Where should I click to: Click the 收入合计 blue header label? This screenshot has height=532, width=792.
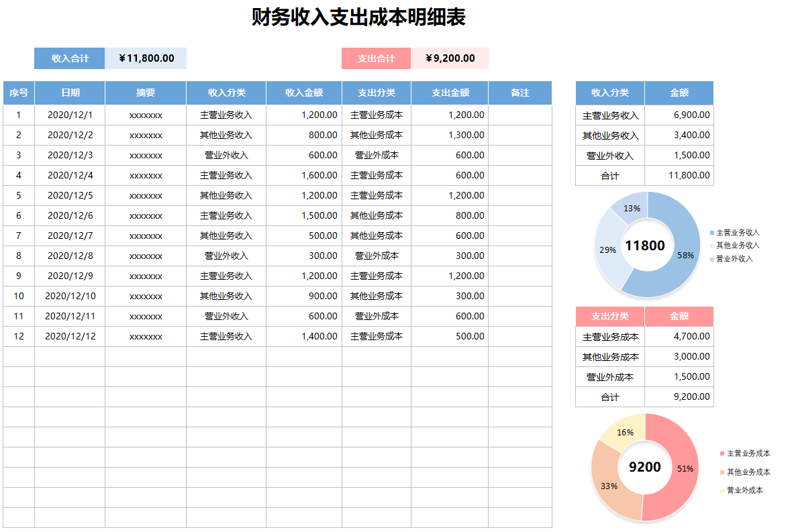pos(69,58)
